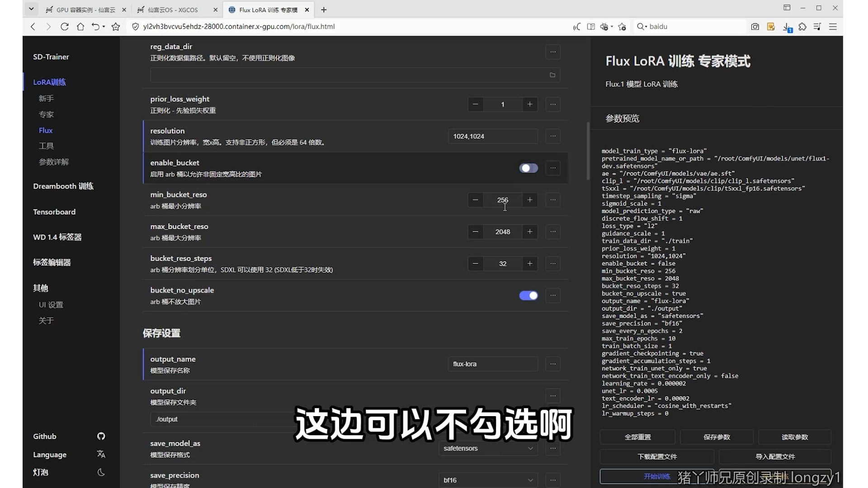
Task: Click the undo closed tab icon
Action: 95,27
